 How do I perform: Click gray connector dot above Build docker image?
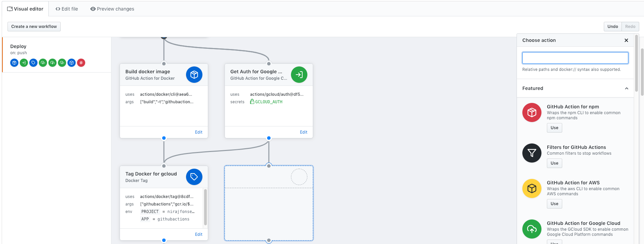[164, 64]
